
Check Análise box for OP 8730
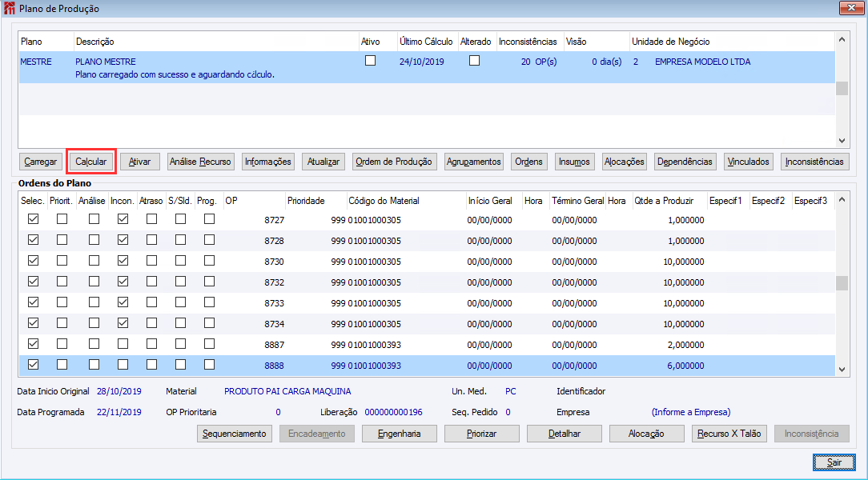94,261
